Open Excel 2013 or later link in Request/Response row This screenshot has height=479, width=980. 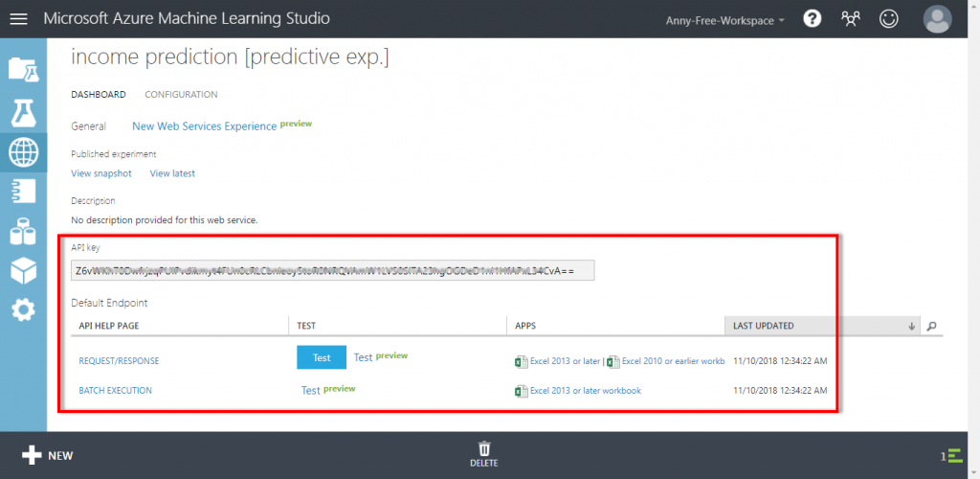565,361
